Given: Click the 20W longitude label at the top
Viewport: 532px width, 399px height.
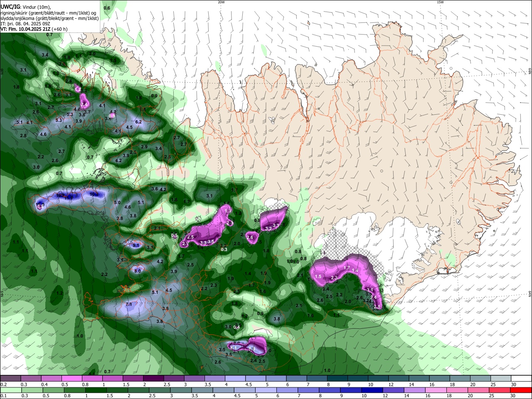Looking at the screenshot, I should (221, 2).
